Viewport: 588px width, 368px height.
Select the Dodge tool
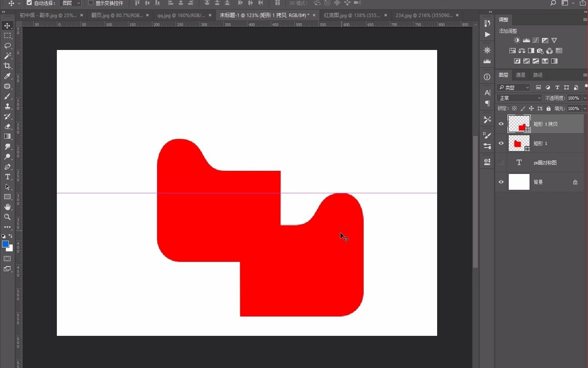(x=7, y=156)
